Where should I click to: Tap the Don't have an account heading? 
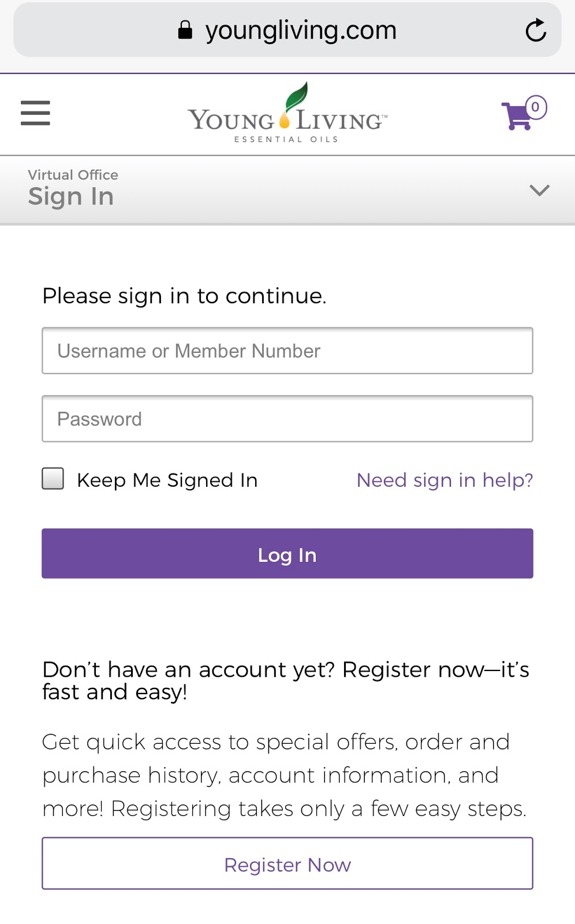click(286, 680)
